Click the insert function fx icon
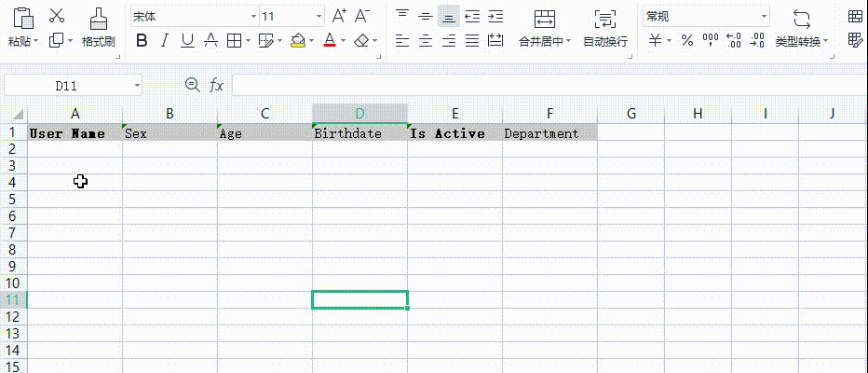Screen dimensions: 868x373 click(x=216, y=85)
